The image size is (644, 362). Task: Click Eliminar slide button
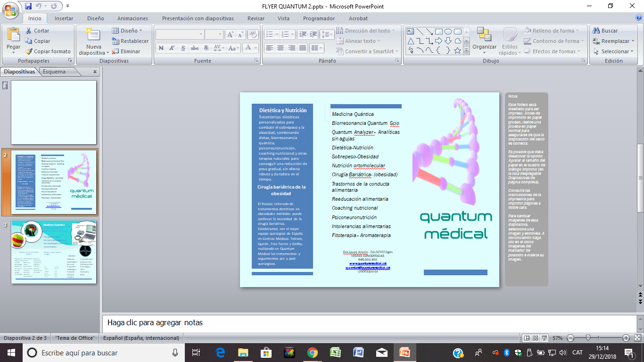coord(126,51)
